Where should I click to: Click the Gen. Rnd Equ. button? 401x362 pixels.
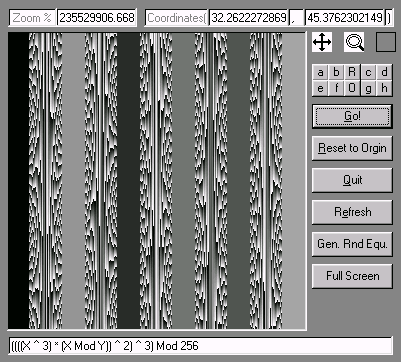352,244
